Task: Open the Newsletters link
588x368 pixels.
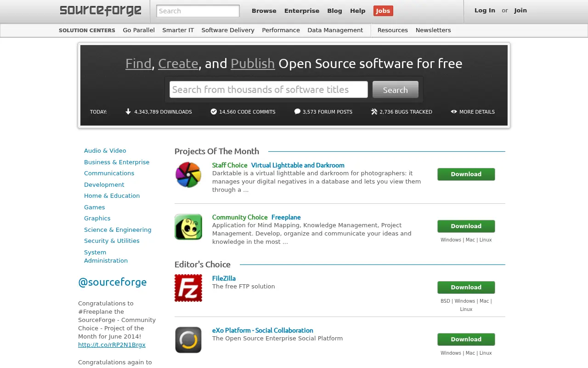Action: tap(433, 30)
